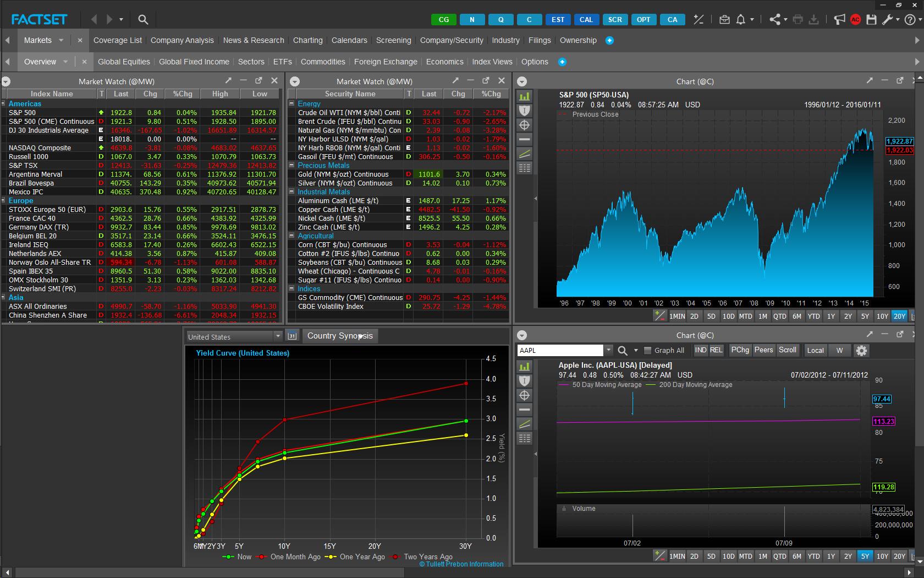Click the EST shortcut button
The height and width of the screenshot is (578, 924).
tap(558, 19)
